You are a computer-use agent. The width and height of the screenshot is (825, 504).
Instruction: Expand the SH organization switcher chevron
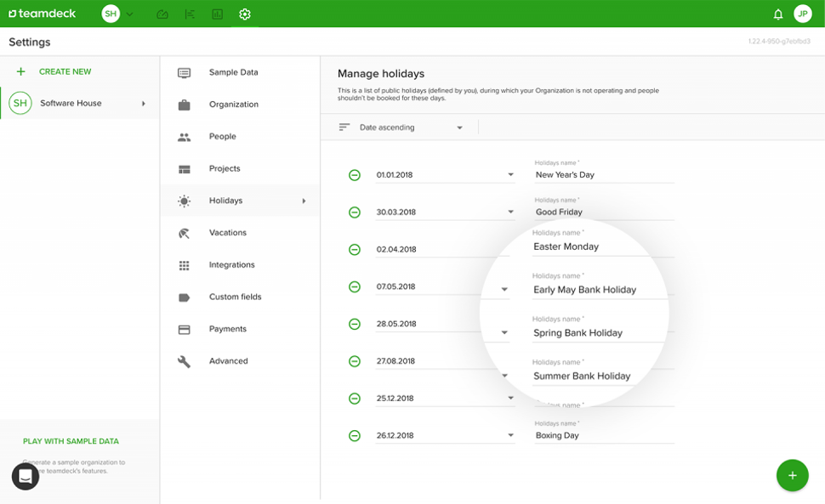pos(130,14)
